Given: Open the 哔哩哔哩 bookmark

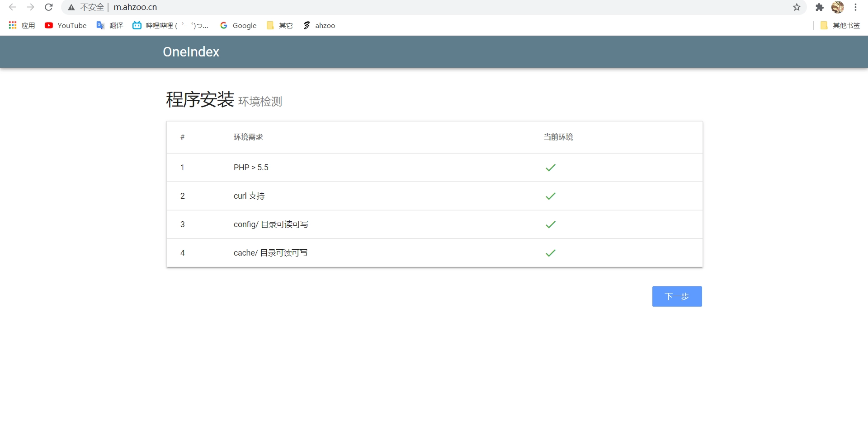Looking at the screenshot, I should 170,25.
